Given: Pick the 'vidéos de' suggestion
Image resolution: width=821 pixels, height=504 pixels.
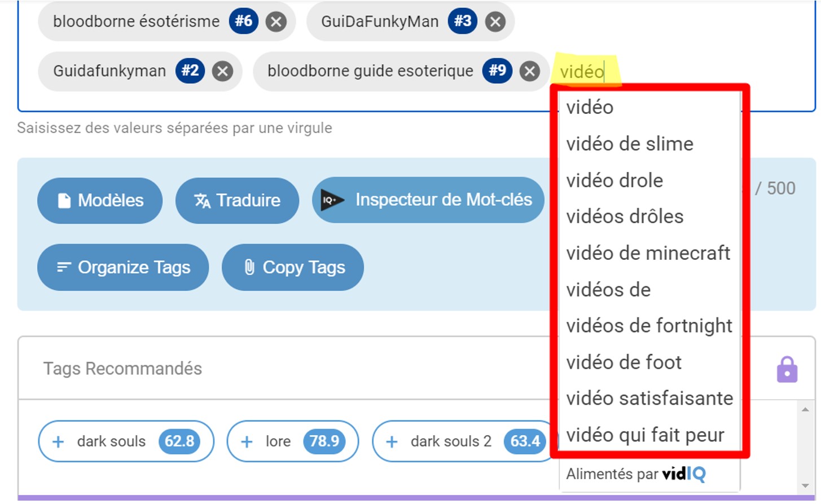Looking at the screenshot, I should [649, 290].
